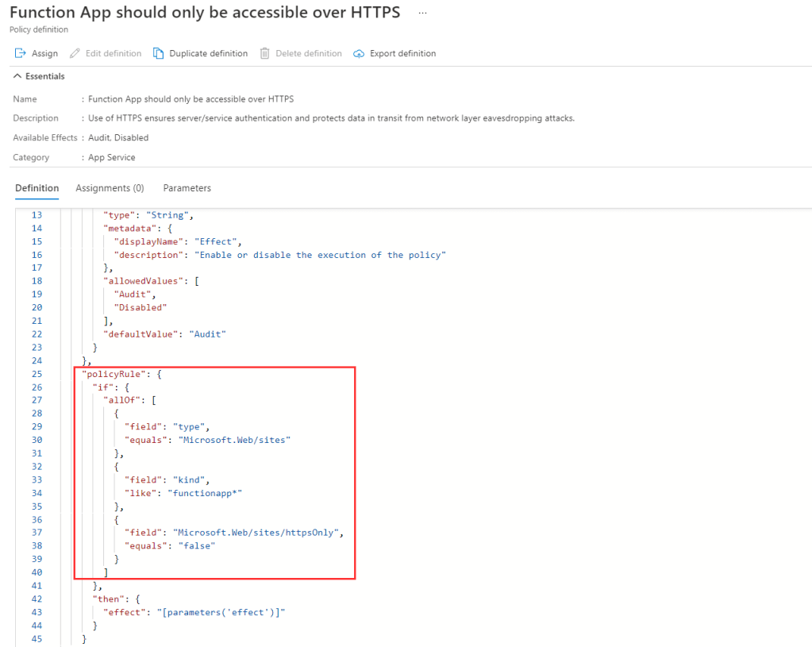Screen dimensions: 812x647
Task: Click the Delete definition trash icon
Action: point(265,53)
